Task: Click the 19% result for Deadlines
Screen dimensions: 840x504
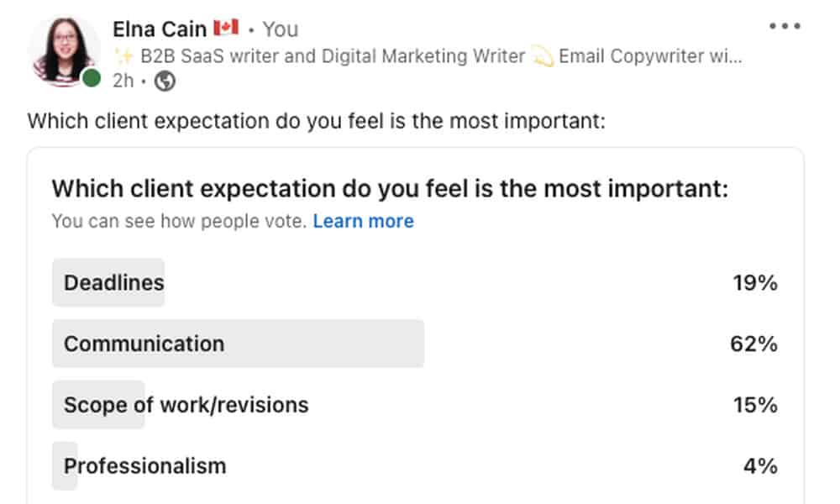Action: [x=754, y=282]
